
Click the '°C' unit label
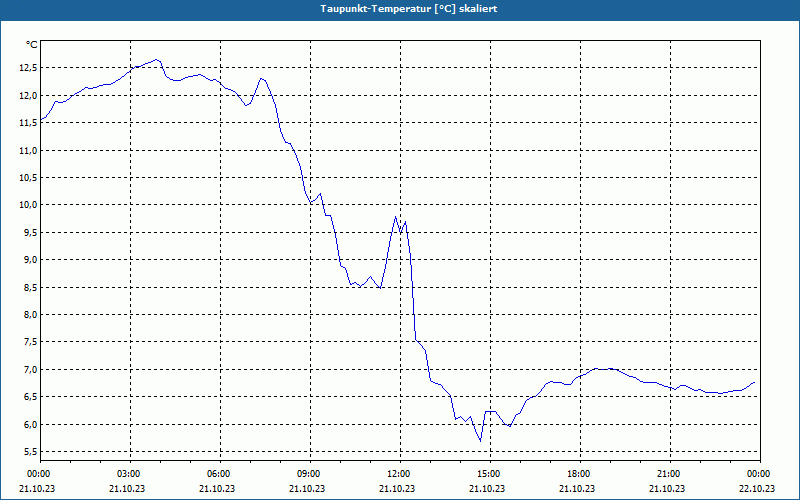pyautogui.click(x=32, y=45)
